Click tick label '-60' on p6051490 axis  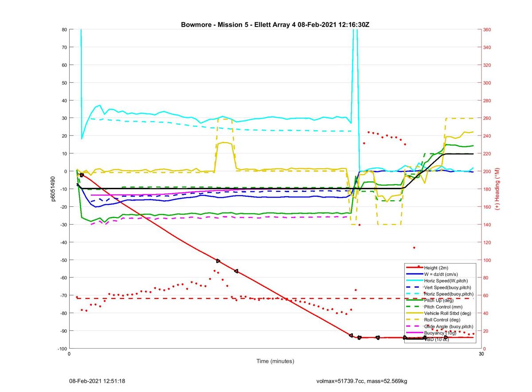pyautogui.click(x=63, y=278)
